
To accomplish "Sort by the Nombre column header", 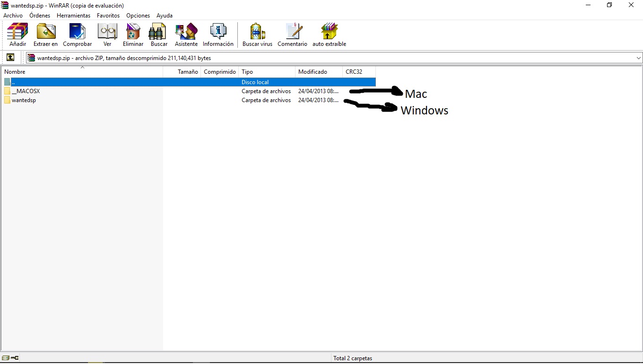I will (x=82, y=72).
